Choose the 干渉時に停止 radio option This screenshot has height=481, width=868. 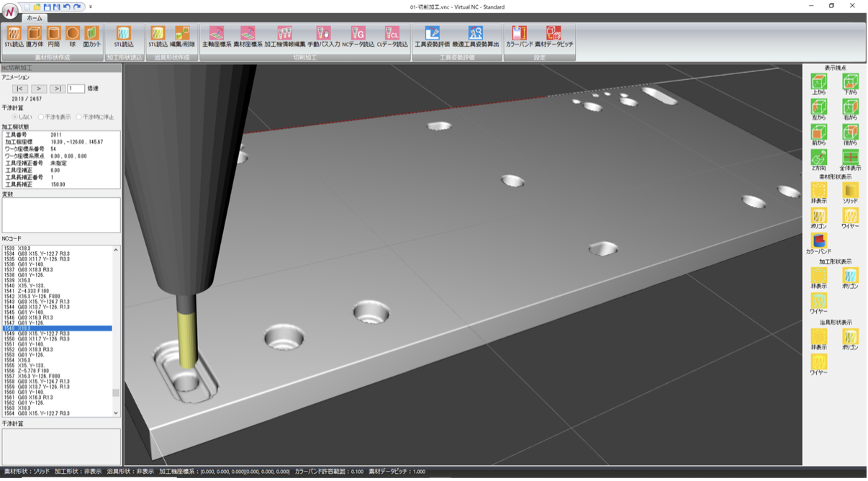(79, 117)
